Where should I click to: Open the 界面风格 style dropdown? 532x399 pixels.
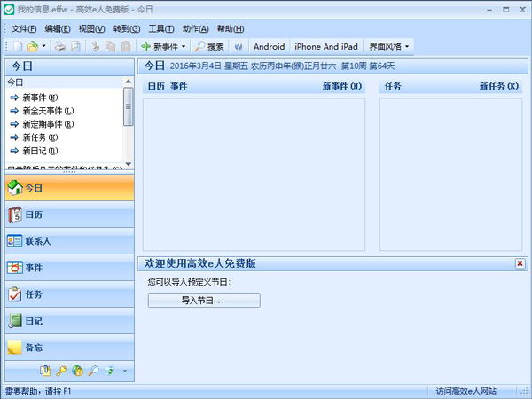coord(389,46)
